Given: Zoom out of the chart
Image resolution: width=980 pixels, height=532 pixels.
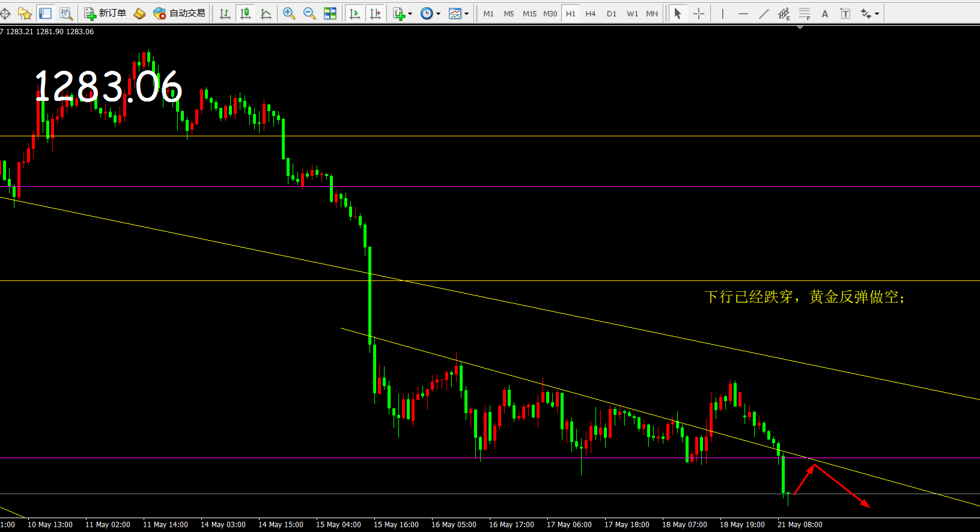Looking at the screenshot, I should click(x=309, y=13).
